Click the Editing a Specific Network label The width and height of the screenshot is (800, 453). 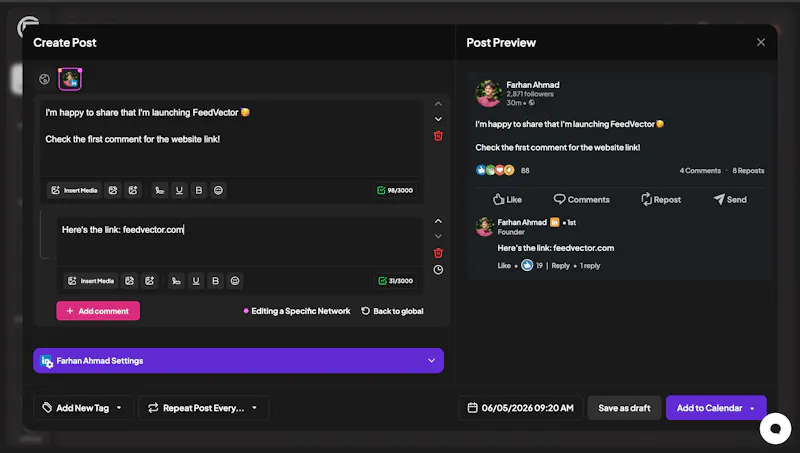pyautogui.click(x=297, y=311)
